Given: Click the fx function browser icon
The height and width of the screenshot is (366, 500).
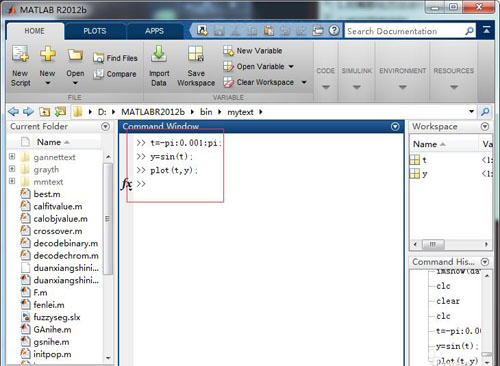Looking at the screenshot, I should point(126,184).
